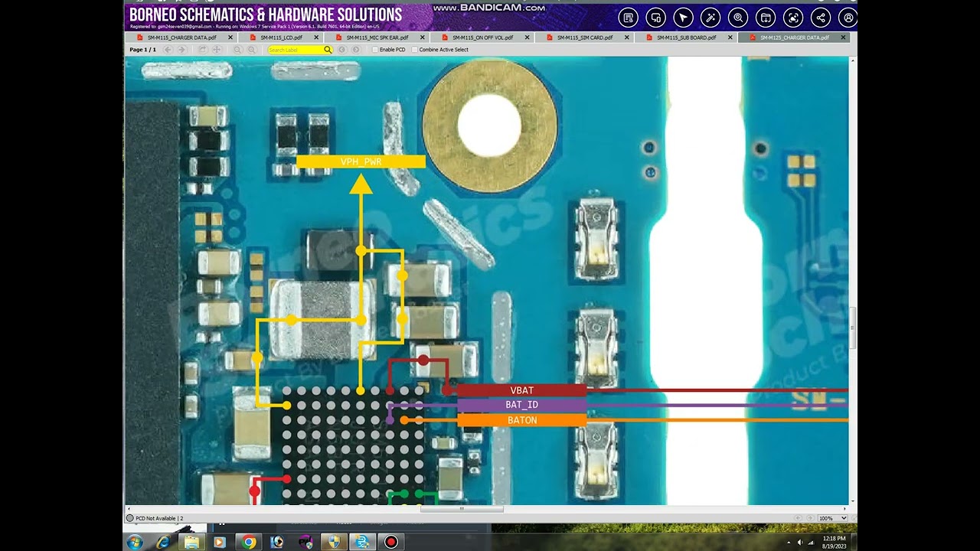
Task: Select the VBAT red label
Action: coord(521,390)
